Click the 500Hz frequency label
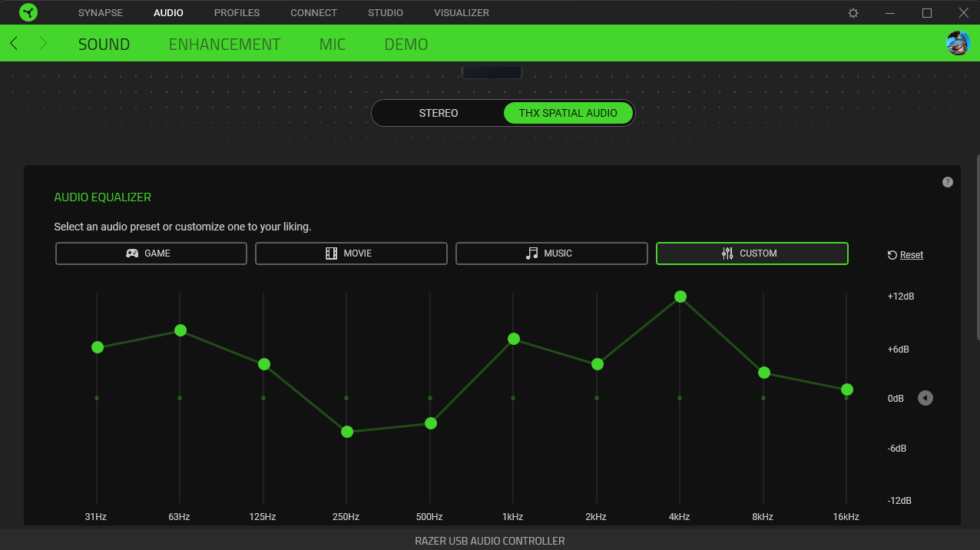Viewport: 980px width, 550px height. click(x=429, y=517)
